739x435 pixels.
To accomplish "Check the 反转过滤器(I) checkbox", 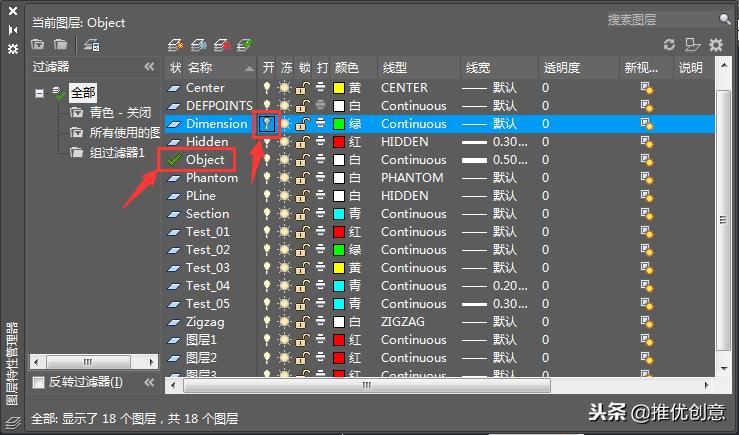I will point(38,382).
